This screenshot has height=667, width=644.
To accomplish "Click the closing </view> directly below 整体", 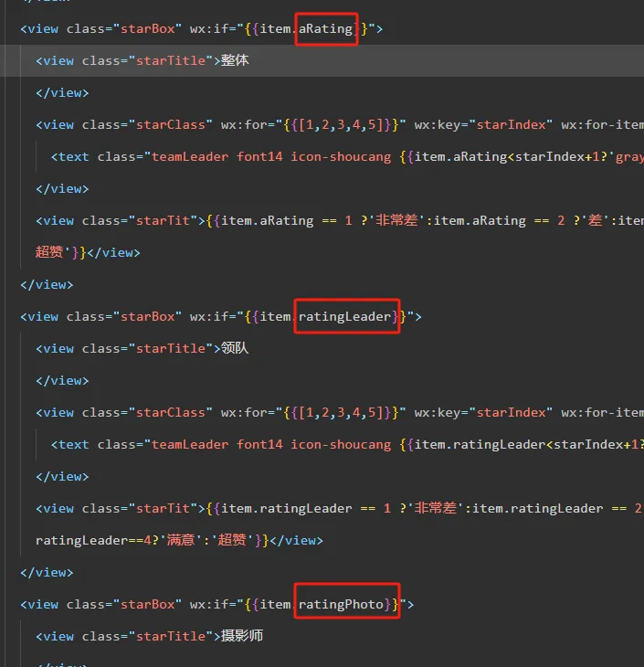I will 62,92.
